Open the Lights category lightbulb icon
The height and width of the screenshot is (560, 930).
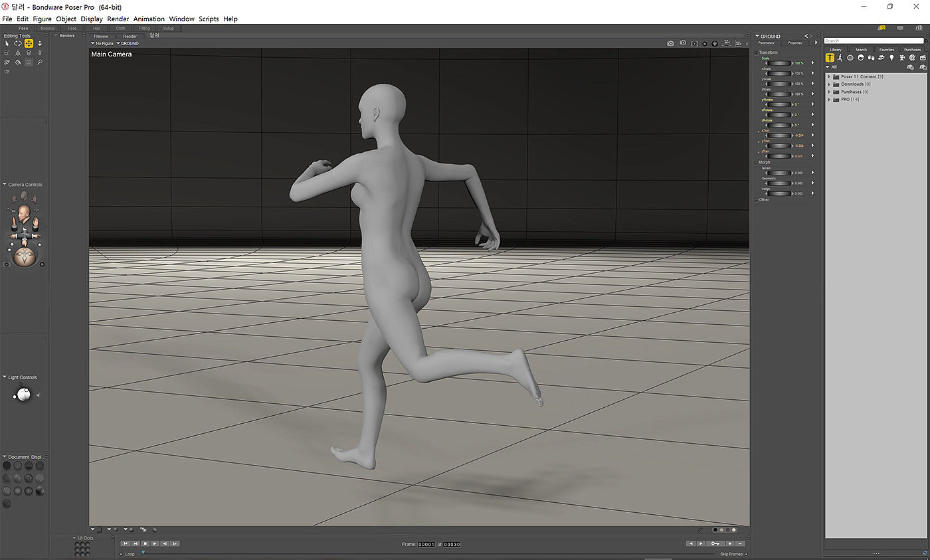(x=891, y=58)
